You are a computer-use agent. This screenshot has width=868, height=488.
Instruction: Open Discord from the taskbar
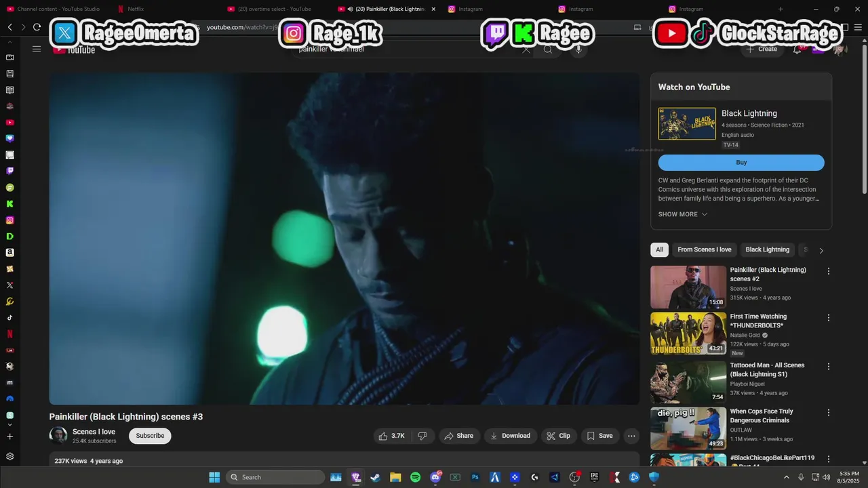[435, 477]
